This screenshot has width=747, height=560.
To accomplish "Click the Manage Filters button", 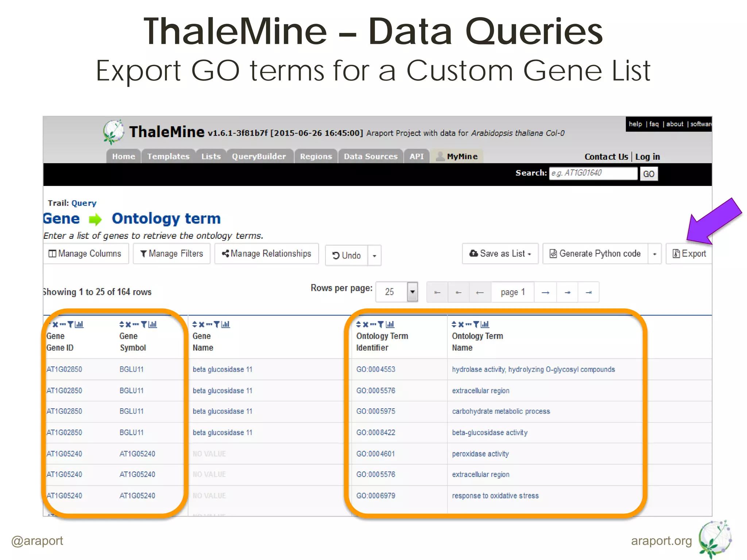I will coord(172,254).
